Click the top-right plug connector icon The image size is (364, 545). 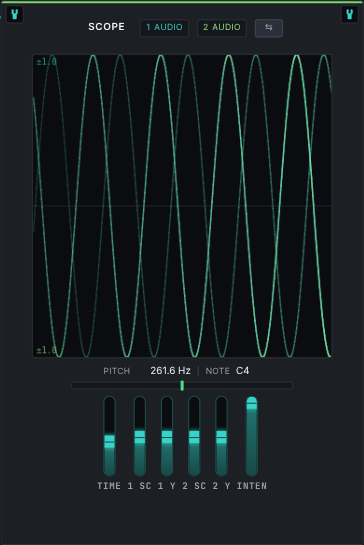tap(350, 14)
